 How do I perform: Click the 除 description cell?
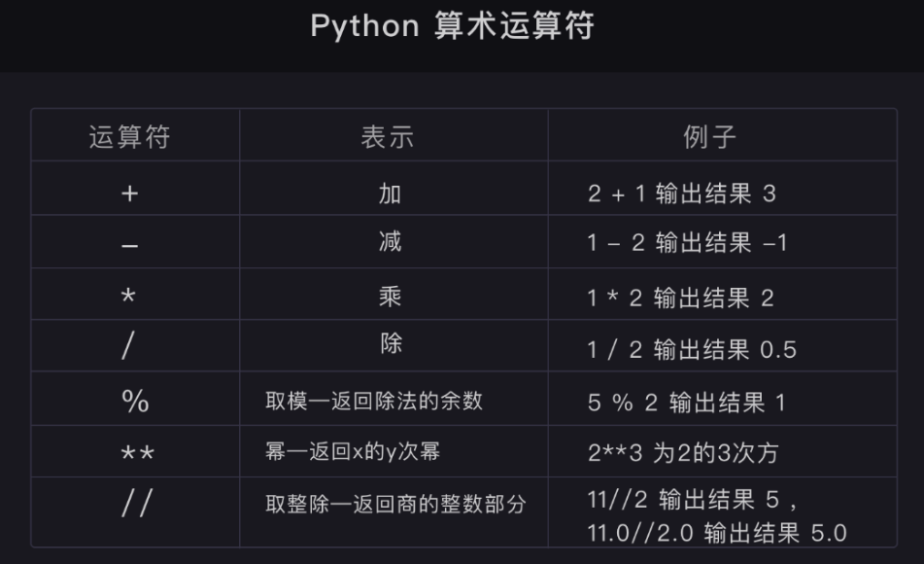coord(390,344)
